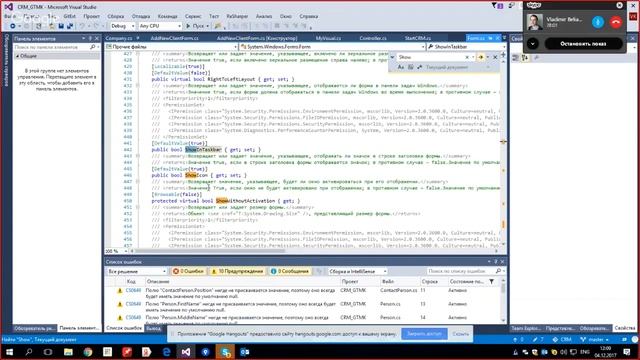Open the Проект menu

click(91, 16)
